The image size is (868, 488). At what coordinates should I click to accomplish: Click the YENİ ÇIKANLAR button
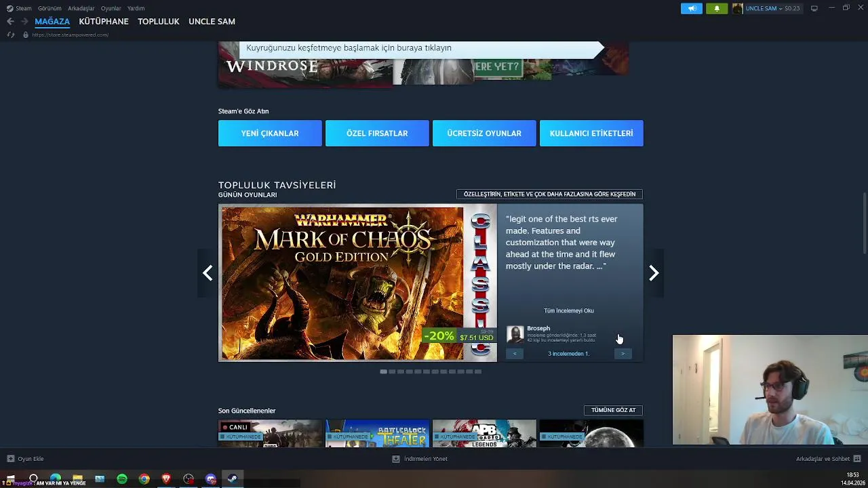click(x=270, y=134)
